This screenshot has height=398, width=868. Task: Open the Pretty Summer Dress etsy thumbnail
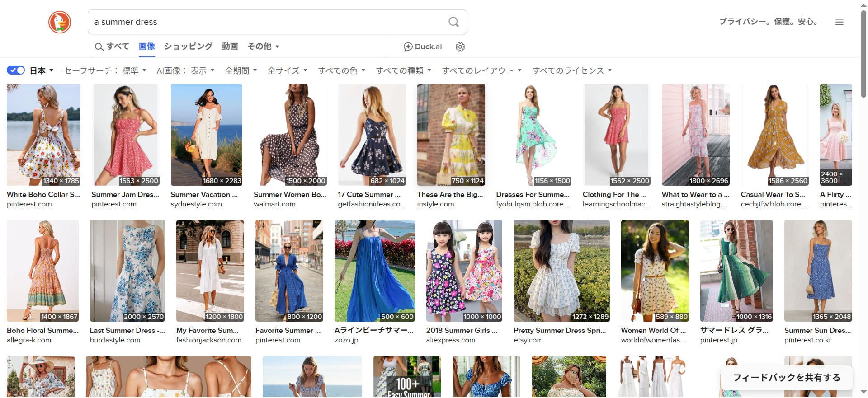561,271
